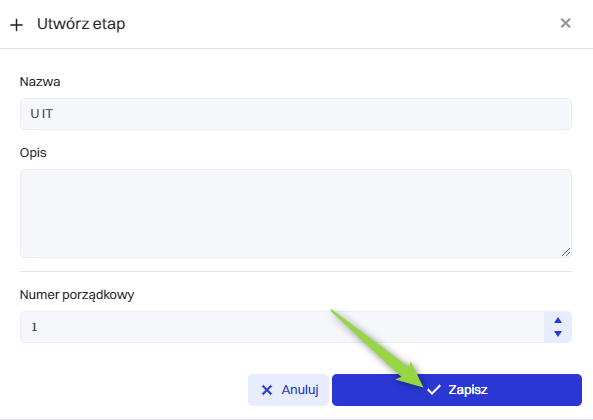
Task: Click the Nazwa field label
Action: pos(40,82)
